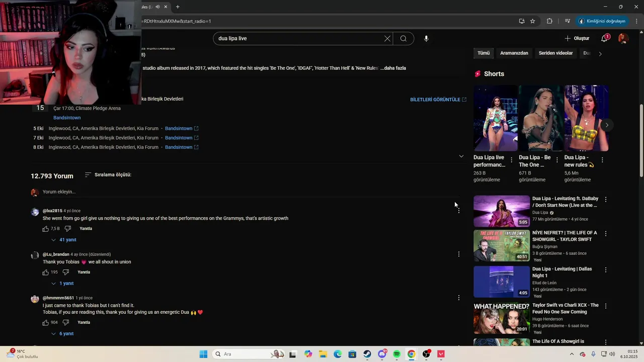Open Discord from the taskbar
This screenshot has height=362, width=644.
(x=382, y=354)
